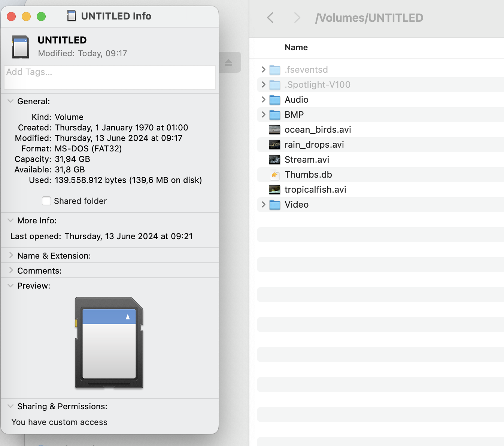Expand the BMP folder
504x446 pixels.
click(x=263, y=115)
